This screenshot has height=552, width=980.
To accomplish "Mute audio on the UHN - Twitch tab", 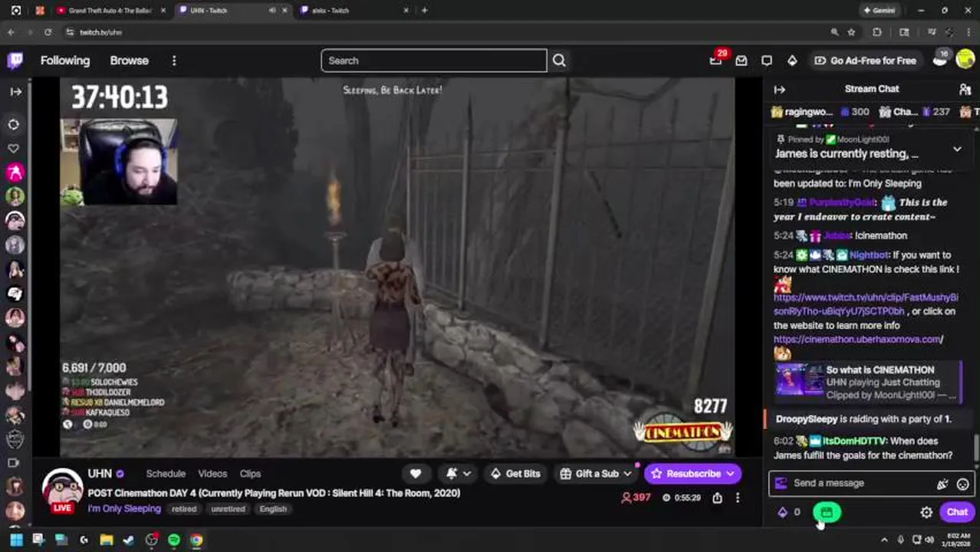I will pyautogui.click(x=272, y=11).
